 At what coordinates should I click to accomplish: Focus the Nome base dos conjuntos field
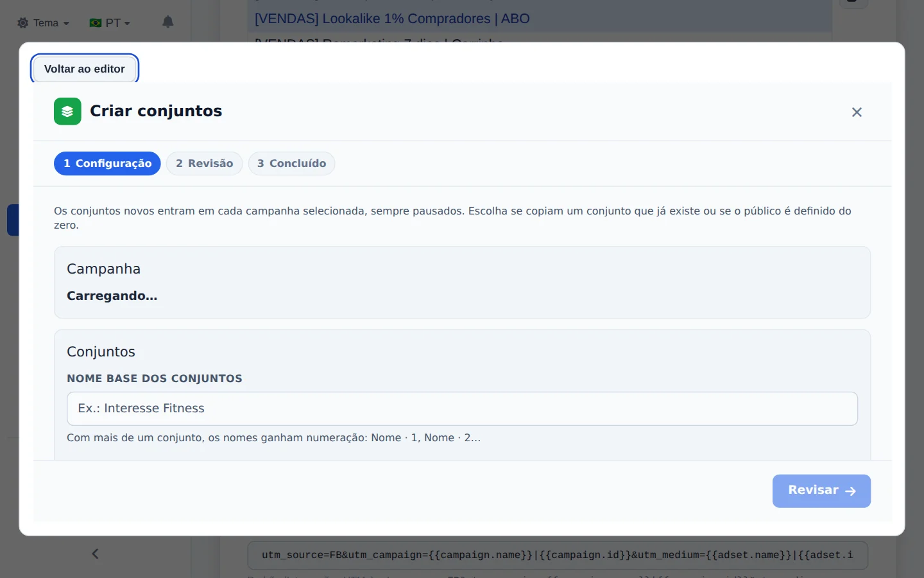click(462, 408)
